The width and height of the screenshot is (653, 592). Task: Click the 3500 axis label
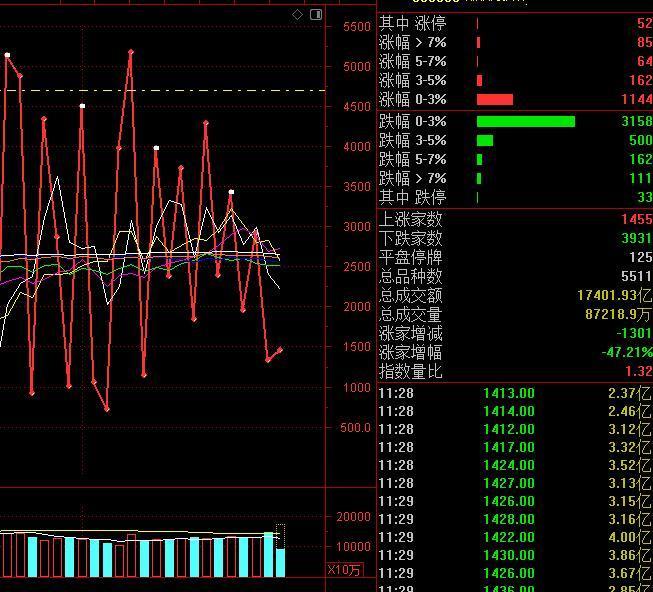pyautogui.click(x=357, y=187)
